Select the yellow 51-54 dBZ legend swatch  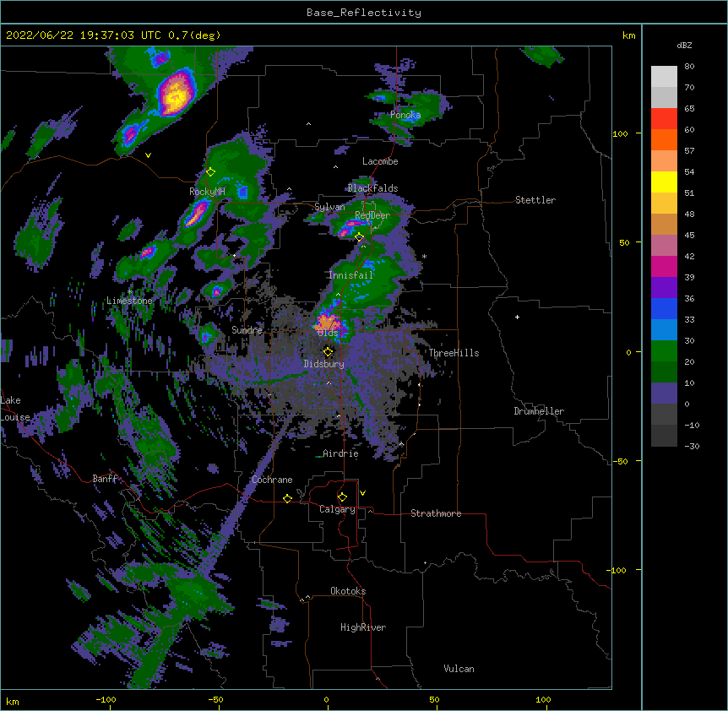coord(664,182)
